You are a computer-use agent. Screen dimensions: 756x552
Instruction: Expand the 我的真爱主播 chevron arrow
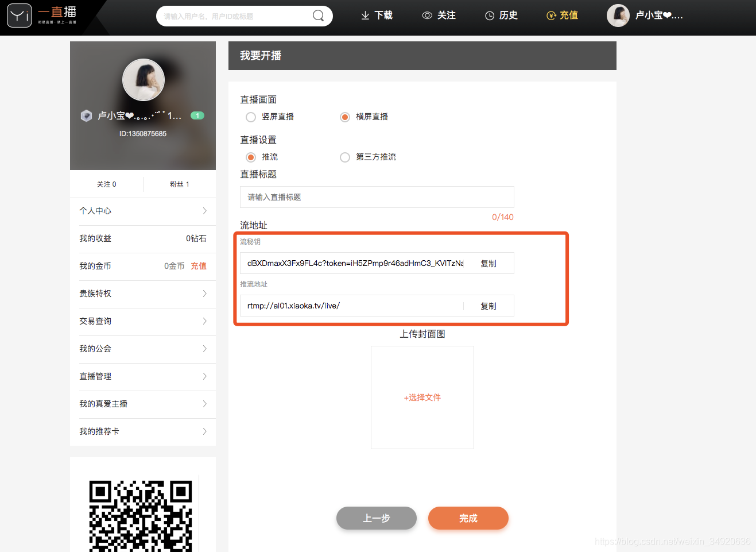(204, 404)
